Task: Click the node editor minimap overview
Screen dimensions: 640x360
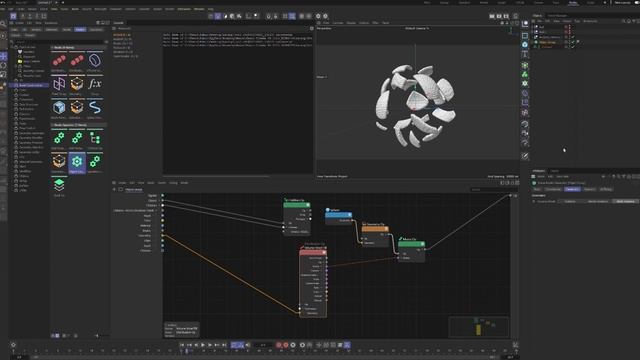Action: click(479, 327)
